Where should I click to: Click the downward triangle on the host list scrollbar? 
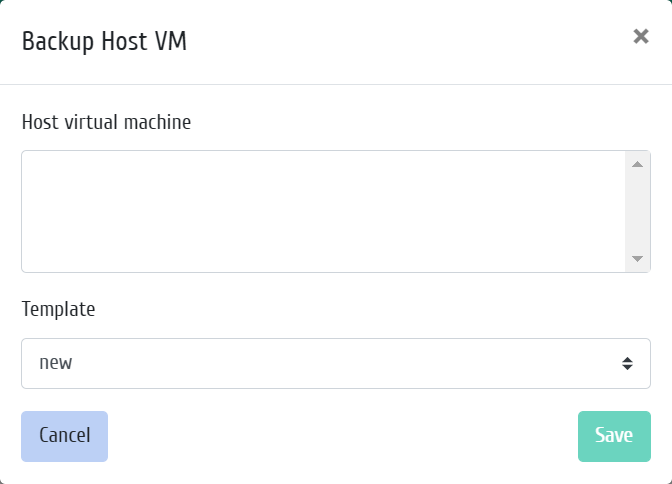coord(637,259)
